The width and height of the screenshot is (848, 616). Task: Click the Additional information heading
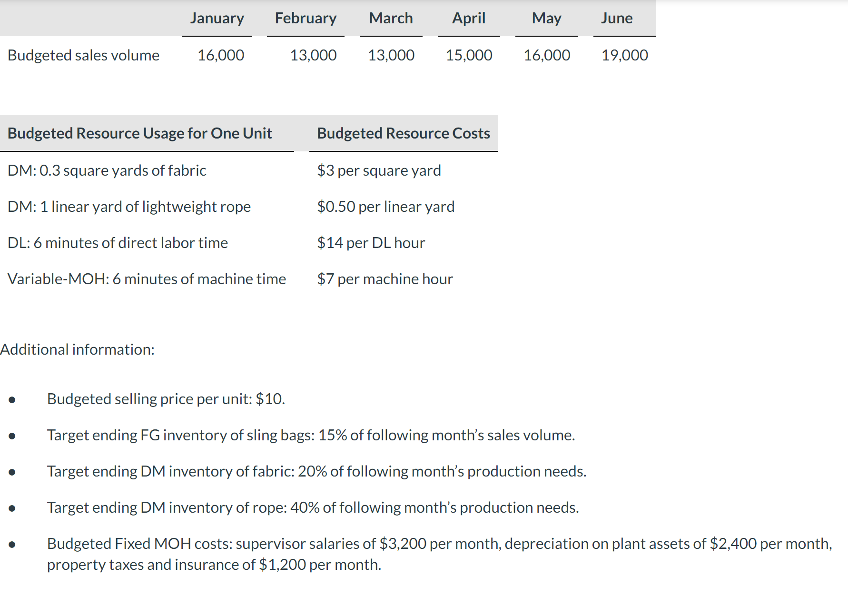coord(78,349)
